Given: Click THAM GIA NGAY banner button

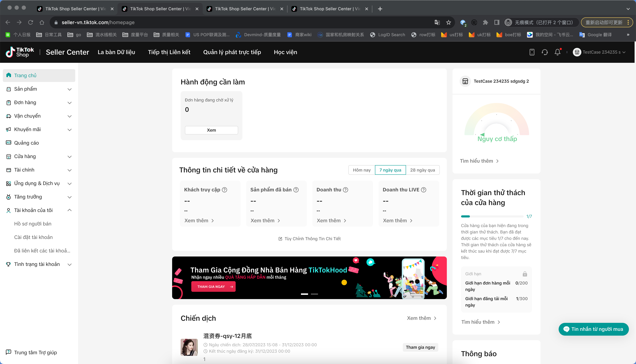Looking at the screenshot, I should pos(213,286).
